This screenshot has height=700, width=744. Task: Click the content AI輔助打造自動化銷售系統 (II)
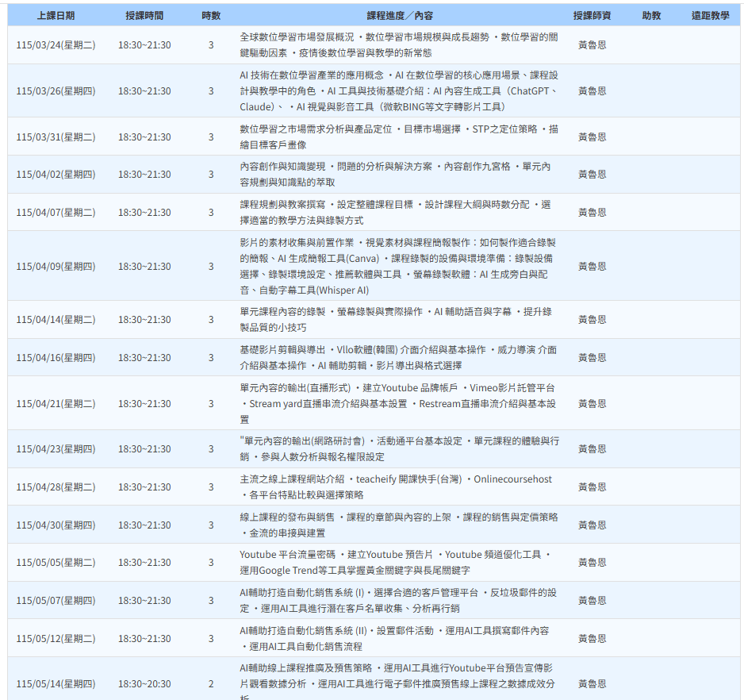(x=400, y=639)
